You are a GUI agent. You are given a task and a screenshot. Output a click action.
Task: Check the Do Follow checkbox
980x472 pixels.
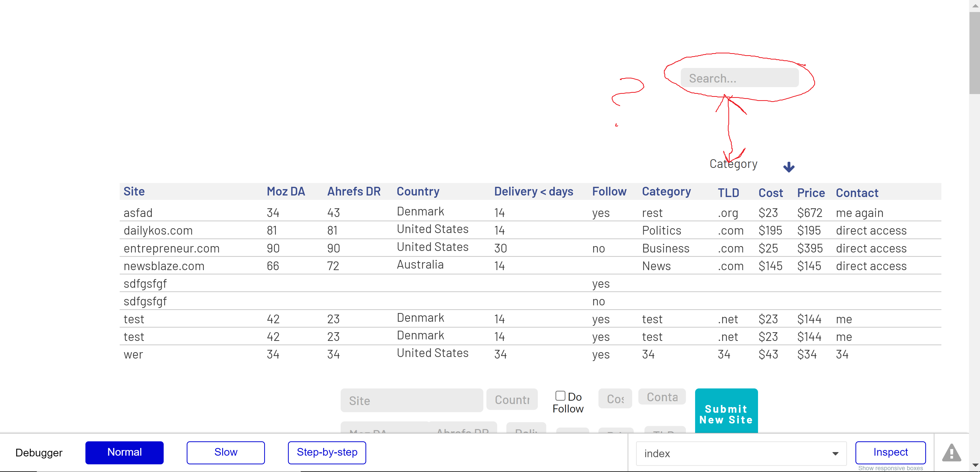click(x=560, y=396)
